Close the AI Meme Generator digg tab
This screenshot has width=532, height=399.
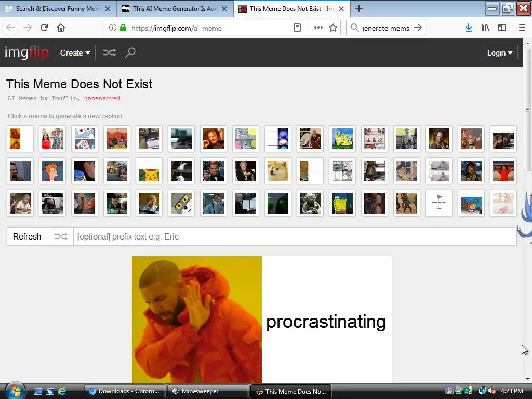(x=224, y=9)
